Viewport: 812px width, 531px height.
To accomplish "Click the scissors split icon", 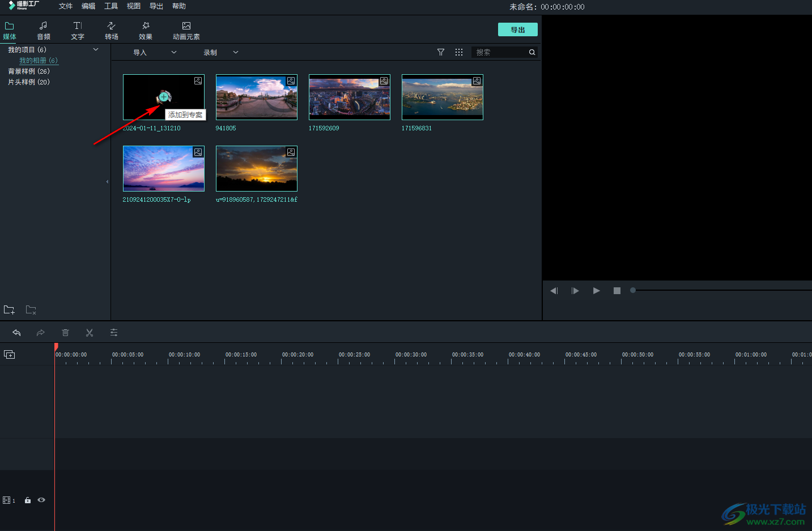I will tap(90, 333).
